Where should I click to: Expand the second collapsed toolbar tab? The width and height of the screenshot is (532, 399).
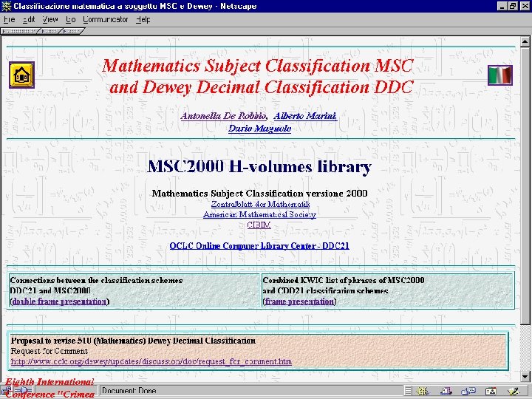coord(50,31)
